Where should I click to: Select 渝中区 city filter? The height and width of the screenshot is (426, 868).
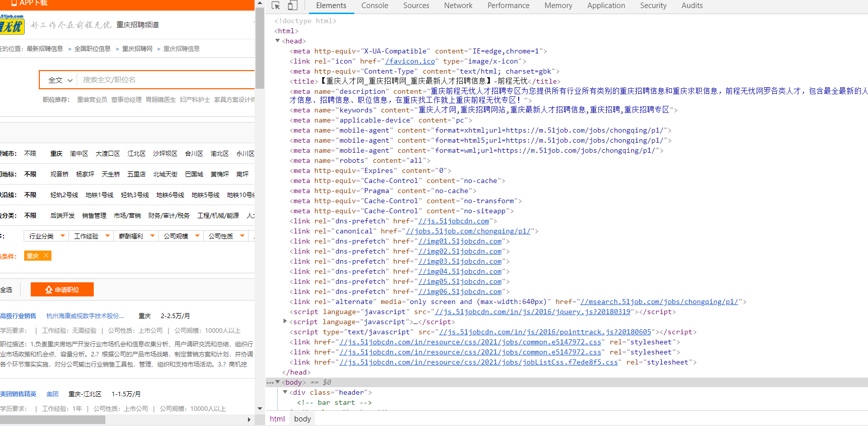[79, 154]
